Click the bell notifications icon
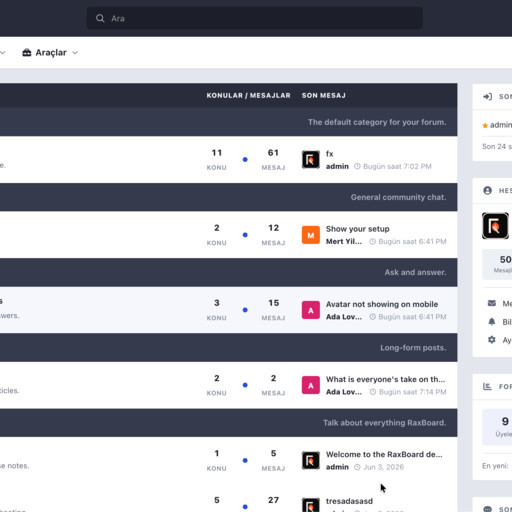Image resolution: width=512 pixels, height=512 pixels. coord(492,322)
